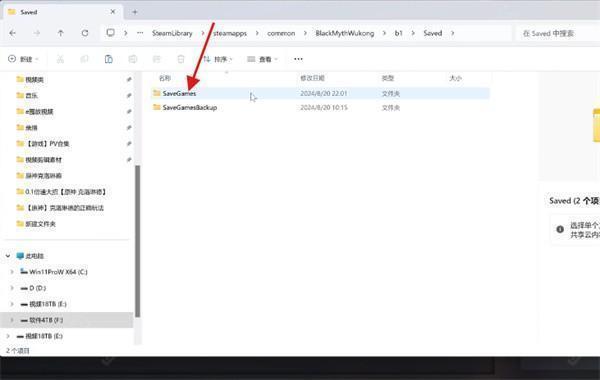Open the 新建文件夹 sidebar folder
Image resolution: width=600 pixels, height=380 pixels.
pyautogui.click(x=36, y=224)
